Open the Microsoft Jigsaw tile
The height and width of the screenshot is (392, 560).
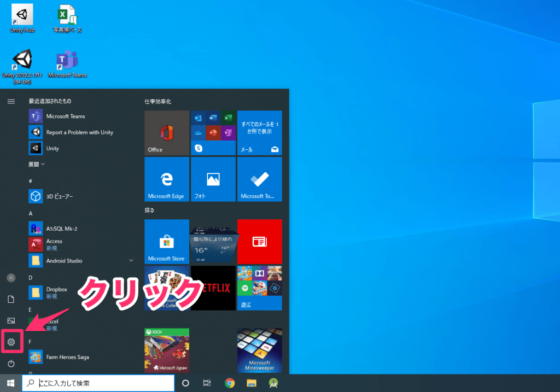tap(167, 350)
